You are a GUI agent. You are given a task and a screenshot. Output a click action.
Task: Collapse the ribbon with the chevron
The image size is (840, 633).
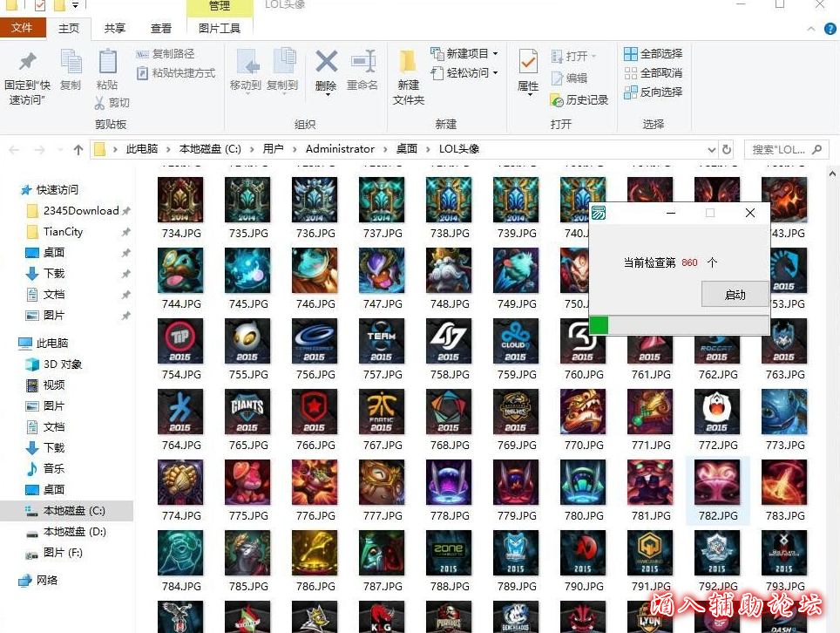click(x=811, y=29)
